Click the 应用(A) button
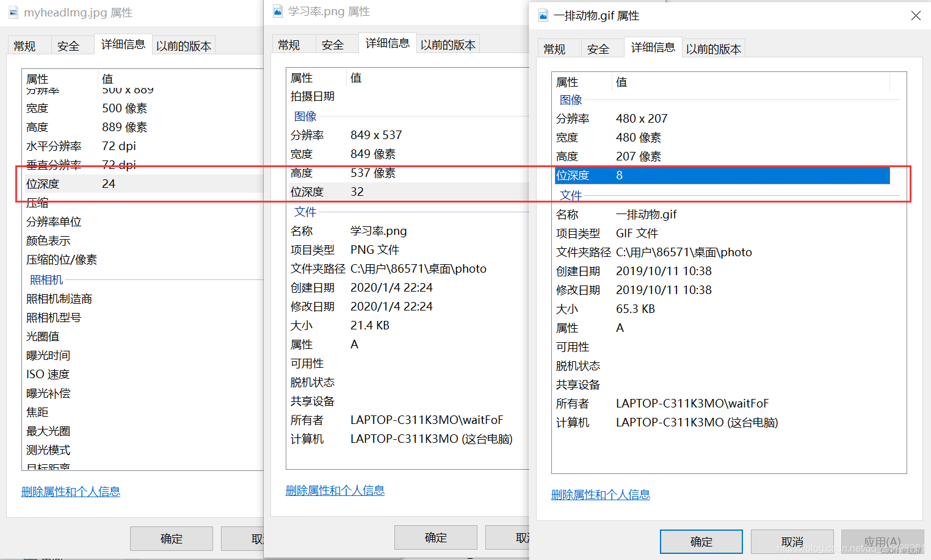This screenshot has height=560, width=931. 882,540
